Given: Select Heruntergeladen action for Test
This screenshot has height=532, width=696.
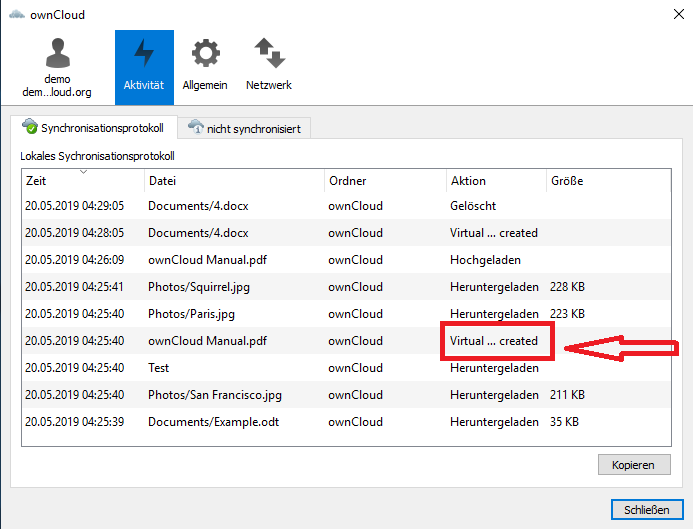Looking at the screenshot, I should tap(494, 368).
